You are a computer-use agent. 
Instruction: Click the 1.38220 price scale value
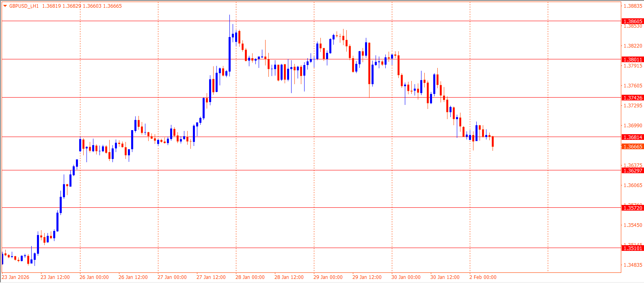633,46
